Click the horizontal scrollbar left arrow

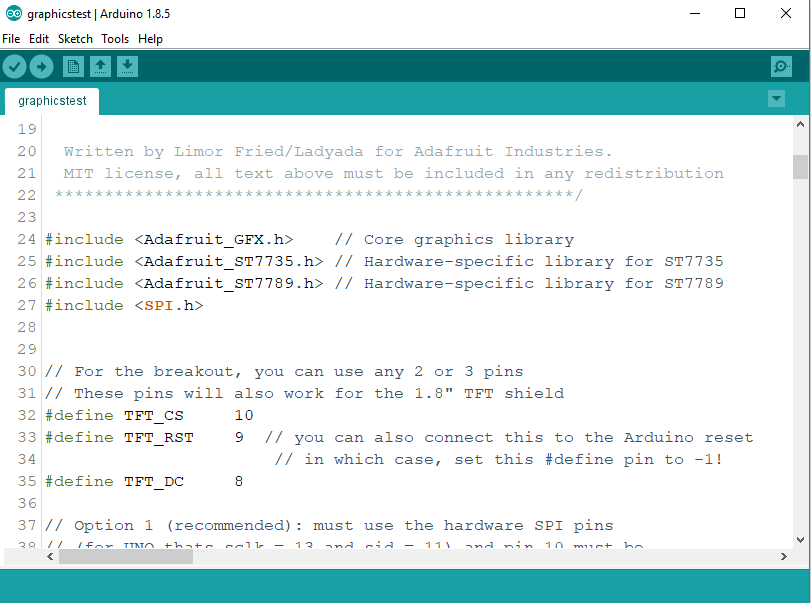pos(50,556)
